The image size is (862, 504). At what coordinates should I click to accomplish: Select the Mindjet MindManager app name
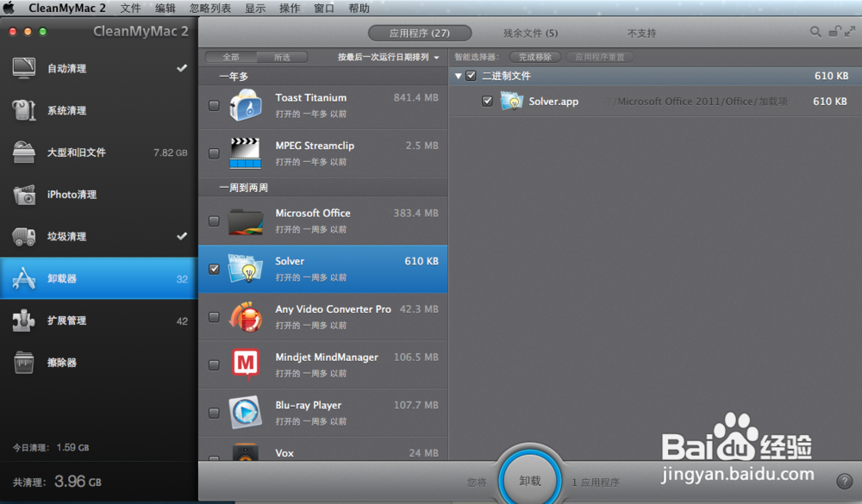(327, 358)
